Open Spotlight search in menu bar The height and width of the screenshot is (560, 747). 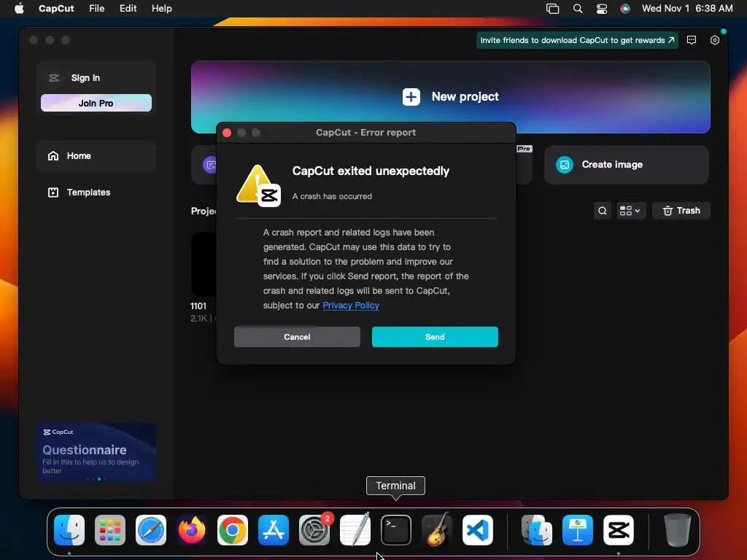tap(578, 9)
